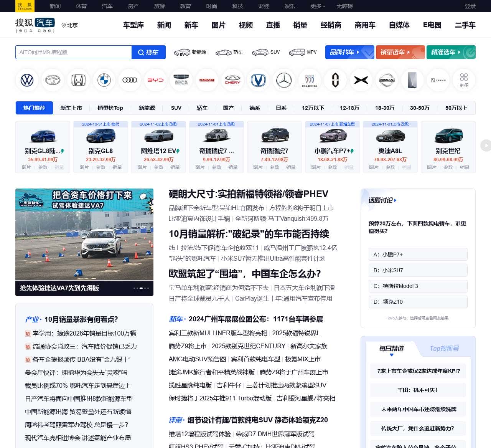Viewport: 491px width, 448px height.
Task: Choose poll option A: 小鹏P7+
Action: click(418, 254)
